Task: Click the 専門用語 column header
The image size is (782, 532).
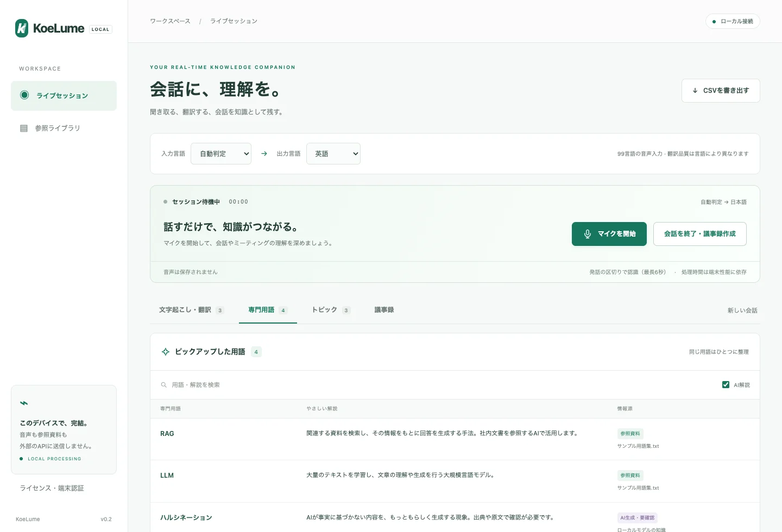Action: point(171,409)
